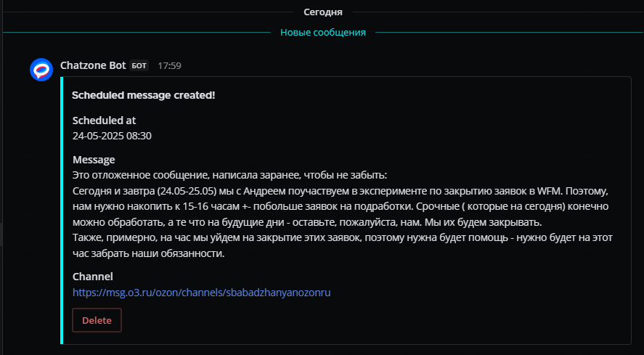
Task: Click the scheduled date 24-05-2025 08:30
Action: click(x=112, y=136)
